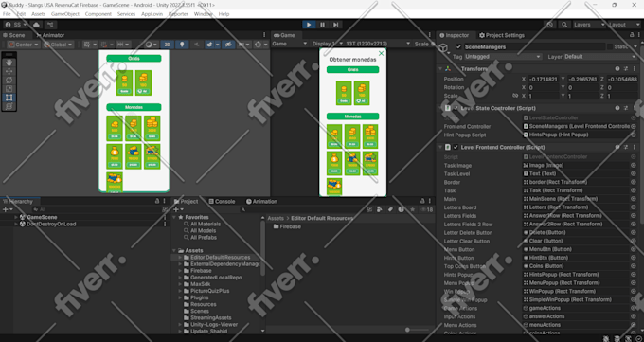The height and width of the screenshot is (342, 644).
Task: Open the Center pivot dropdown
Action: tap(24, 44)
